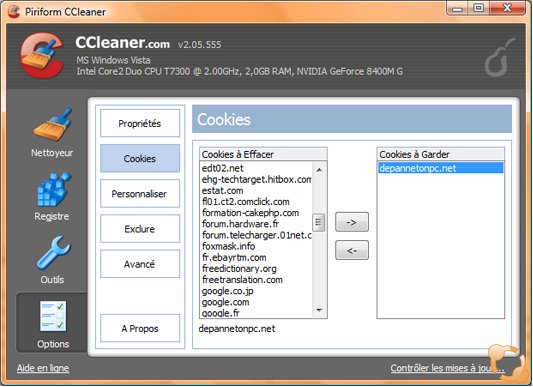533x387 pixels.
Task: Move the selected cookie to the keep list with ->
Action: point(352,222)
